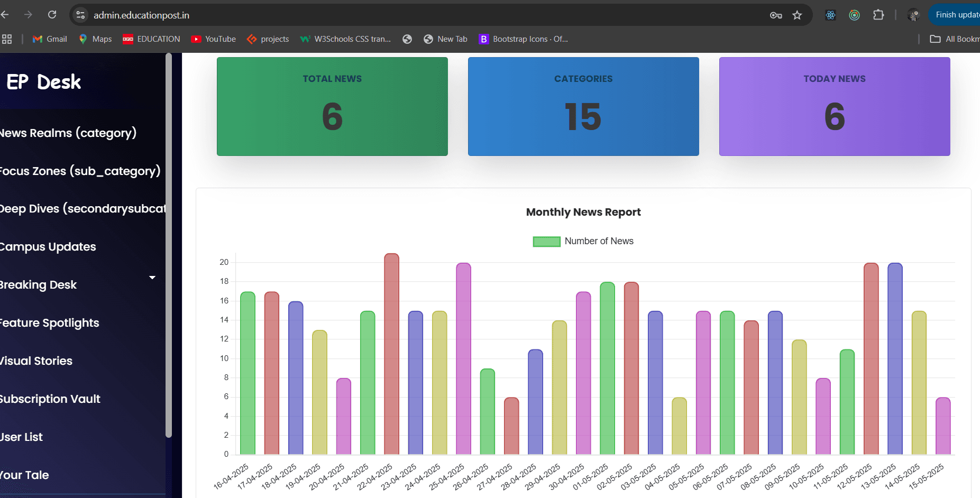Select News Realms (category) in sidebar
Viewport: 980px width, 498px height.
68,133
